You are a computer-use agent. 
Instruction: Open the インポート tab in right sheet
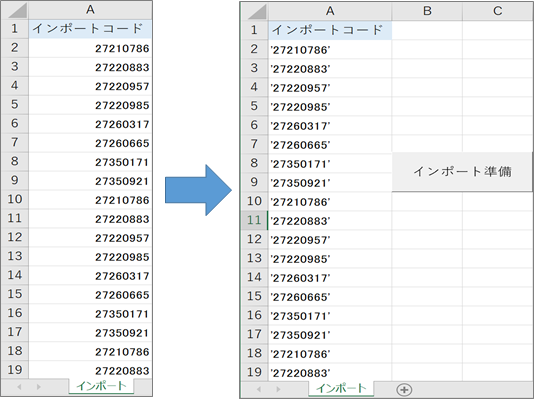341,388
